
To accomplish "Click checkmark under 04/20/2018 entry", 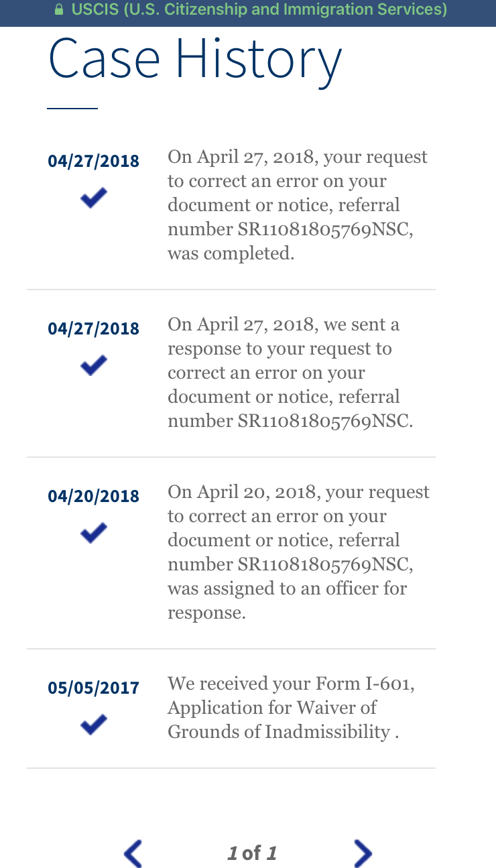I will [x=93, y=533].
